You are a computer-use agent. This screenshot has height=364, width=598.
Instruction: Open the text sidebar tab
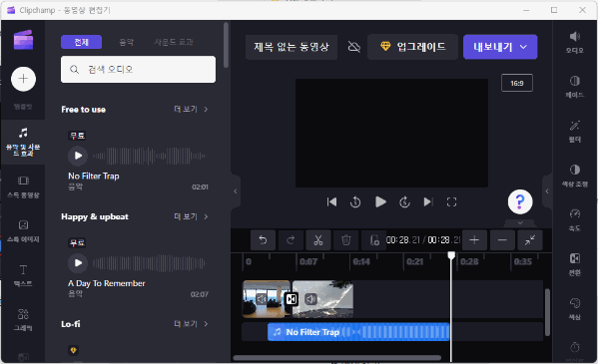23,275
